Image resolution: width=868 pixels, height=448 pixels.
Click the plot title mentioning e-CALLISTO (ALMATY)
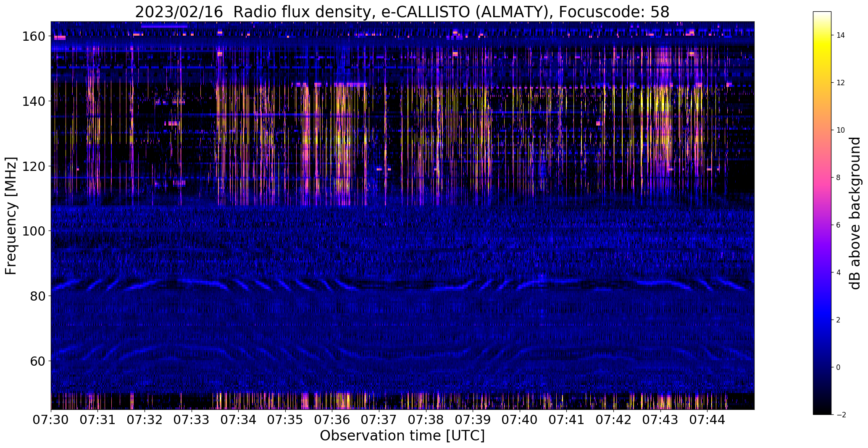(x=402, y=12)
